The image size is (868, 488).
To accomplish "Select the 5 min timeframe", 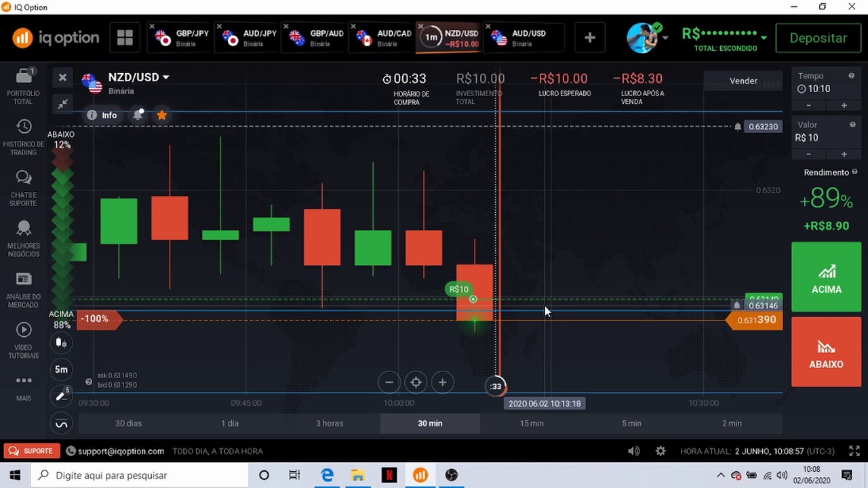I will (631, 423).
